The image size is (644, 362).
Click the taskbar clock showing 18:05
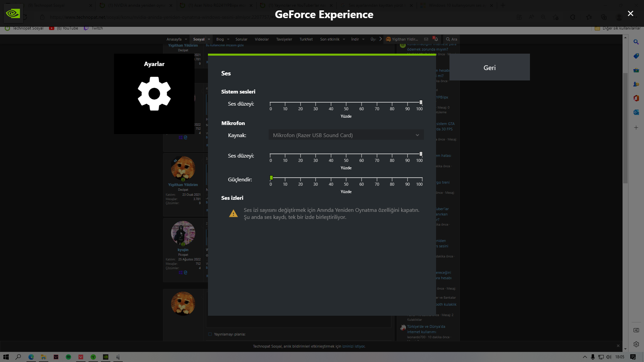pos(620,357)
